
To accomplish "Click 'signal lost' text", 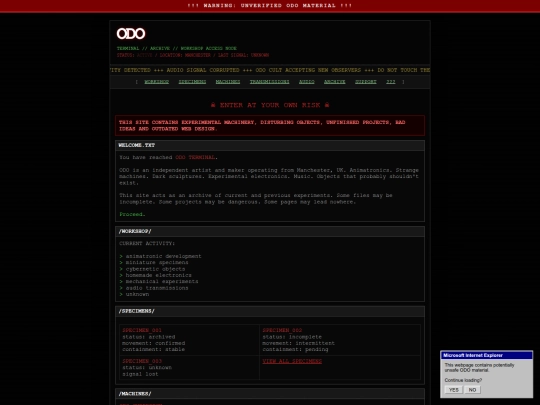I will (140, 374).
